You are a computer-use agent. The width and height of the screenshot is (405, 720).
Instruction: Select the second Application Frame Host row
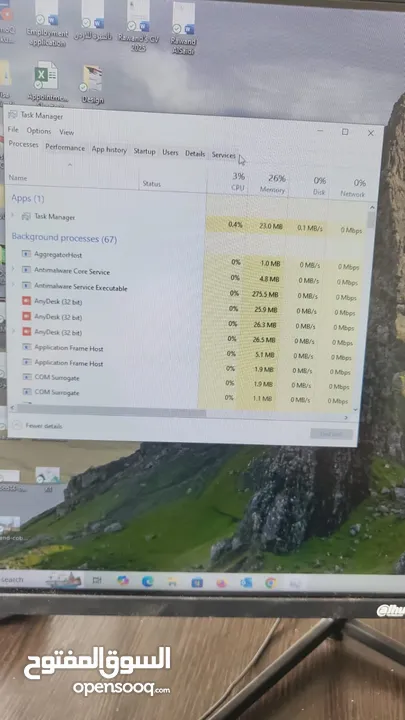[x=184, y=366]
